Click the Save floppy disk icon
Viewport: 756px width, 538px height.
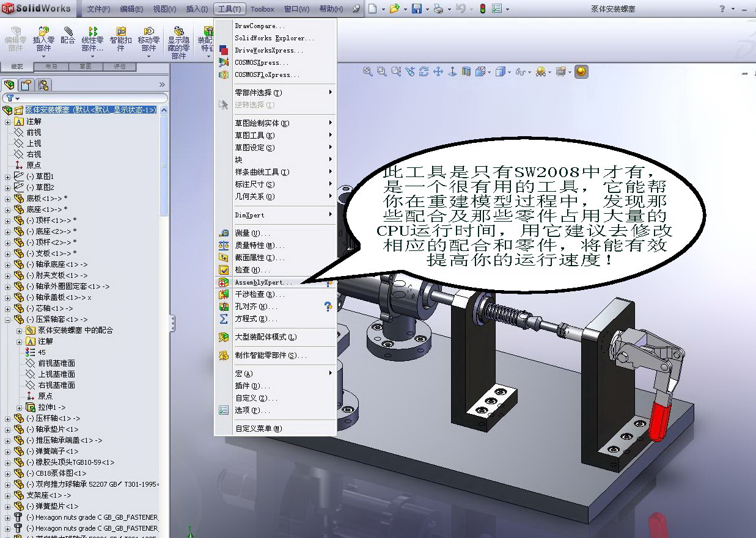click(416, 9)
